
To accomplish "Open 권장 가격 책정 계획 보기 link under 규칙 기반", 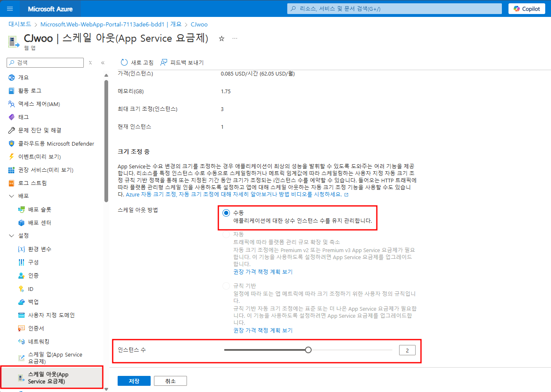I will pyautogui.click(x=263, y=331).
